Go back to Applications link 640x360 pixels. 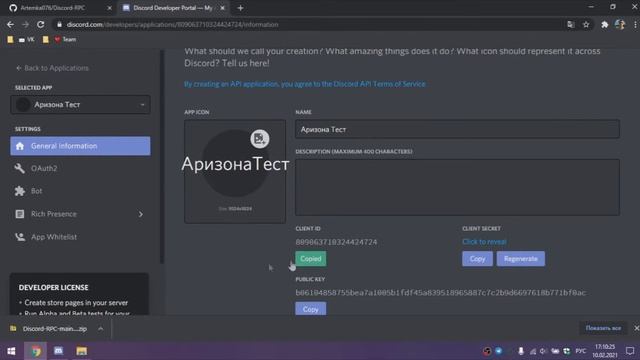[52, 68]
